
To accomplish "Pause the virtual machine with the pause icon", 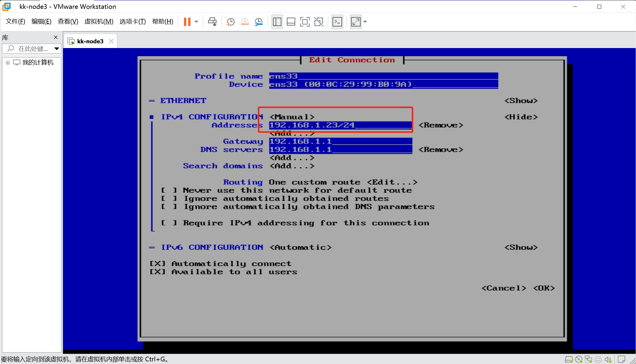I will 187,22.
